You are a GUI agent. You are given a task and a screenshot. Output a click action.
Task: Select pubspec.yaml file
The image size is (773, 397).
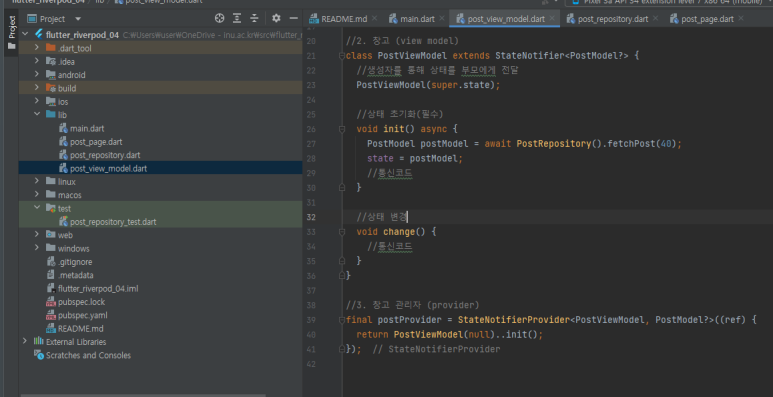(82, 315)
